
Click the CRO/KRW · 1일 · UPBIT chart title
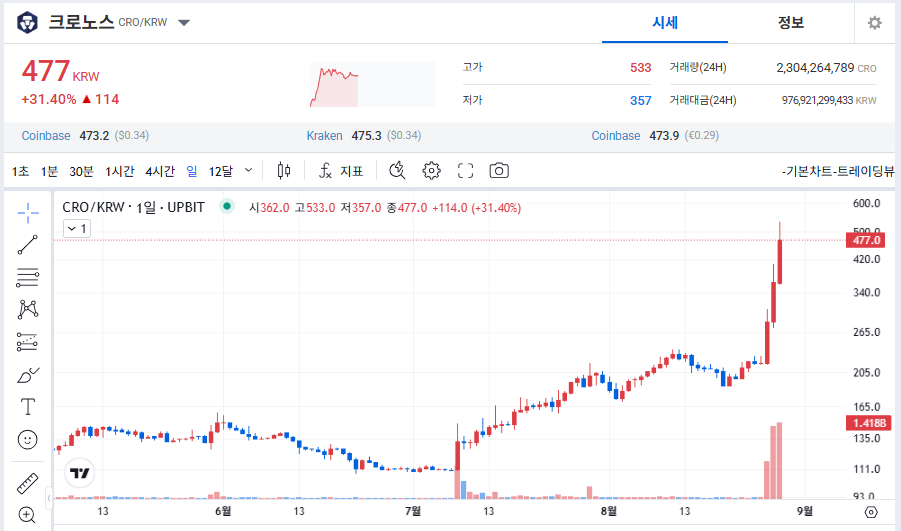click(133, 207)
